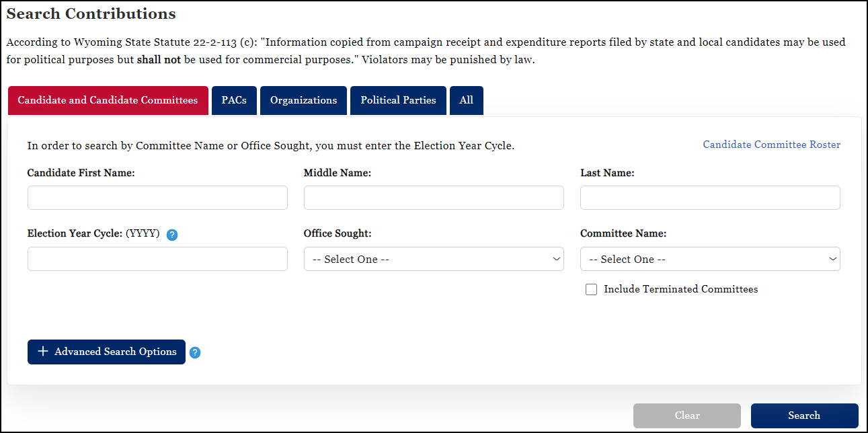Enable Include Terminated Committees

point(591,289)
